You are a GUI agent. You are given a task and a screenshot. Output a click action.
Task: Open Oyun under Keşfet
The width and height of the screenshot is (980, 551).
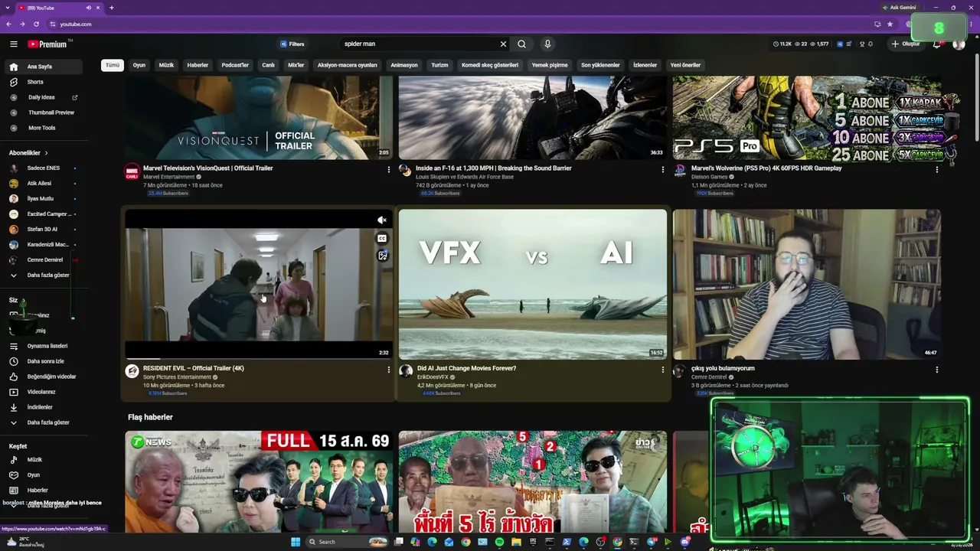click(43, 475)
